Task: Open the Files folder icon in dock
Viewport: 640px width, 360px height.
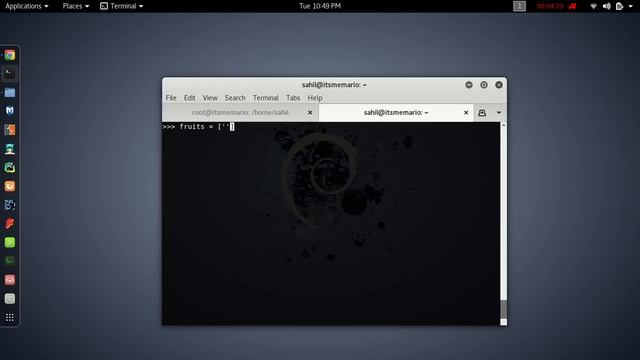Action: point(10,93)
